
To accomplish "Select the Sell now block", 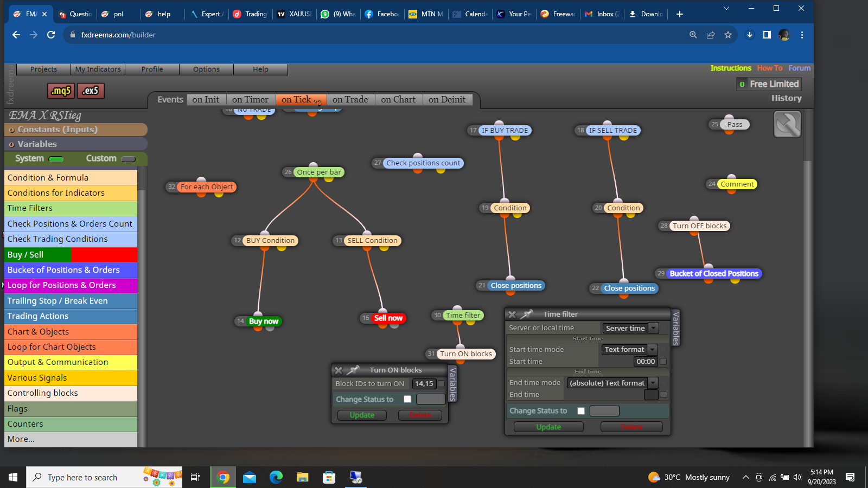I will click(388, 318).
